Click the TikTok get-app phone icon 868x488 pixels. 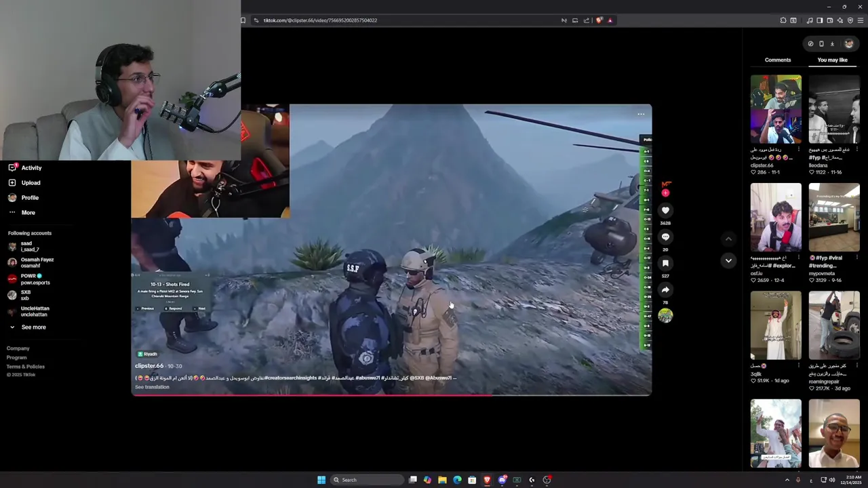click(821, 44)
